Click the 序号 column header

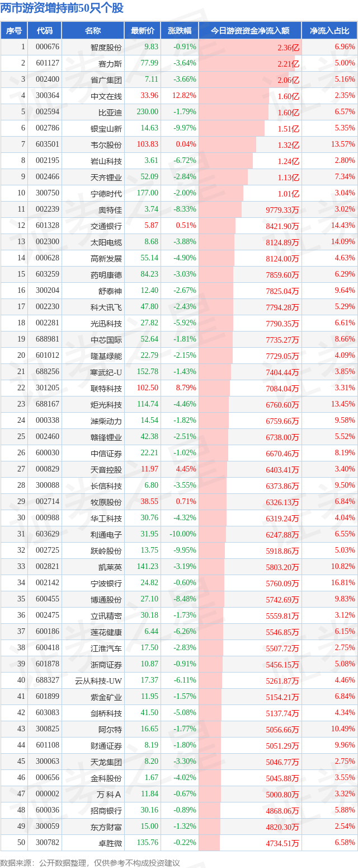(x=14, y=31)
